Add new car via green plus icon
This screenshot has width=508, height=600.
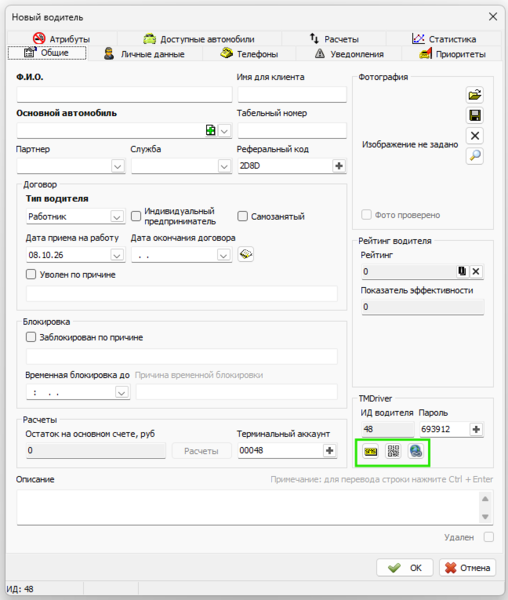pyautogui.click(x=210, y=130)
